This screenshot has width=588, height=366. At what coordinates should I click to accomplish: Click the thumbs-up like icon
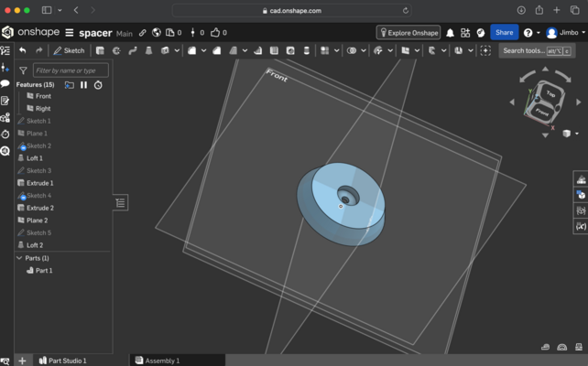click(x=215, y=33)
